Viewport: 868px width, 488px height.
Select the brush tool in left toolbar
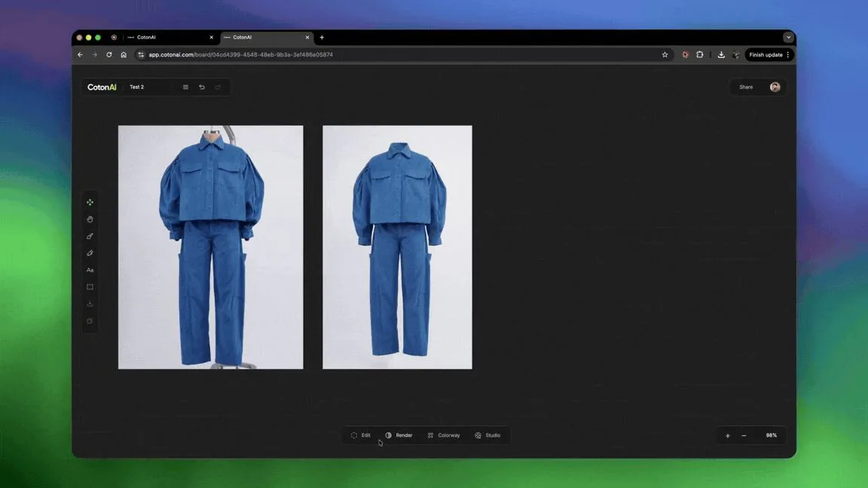[x=90, y=236]
